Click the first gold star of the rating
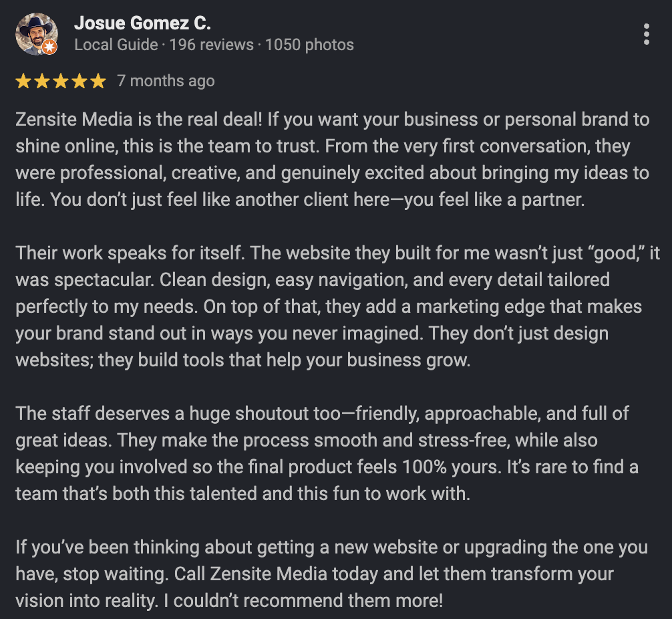672x619 pixels. [24, 80]
